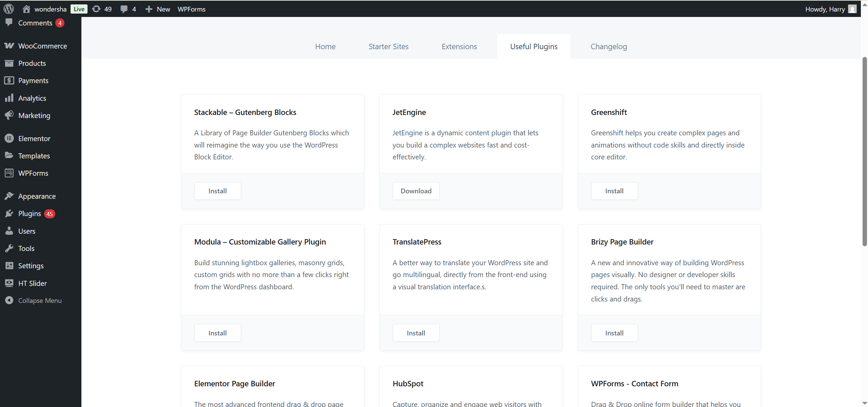Install the Brizy Page Builder plugin
Screen dimensions: 868x407
[614, 333]
